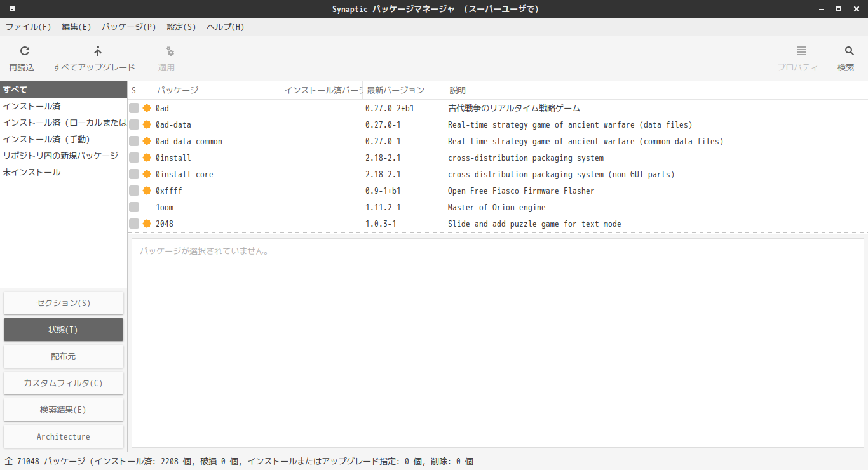The width and height of the screenshot is (868, 470).
Task: Click the orange badge beside 0ad
Action: (x=147, y=108)
